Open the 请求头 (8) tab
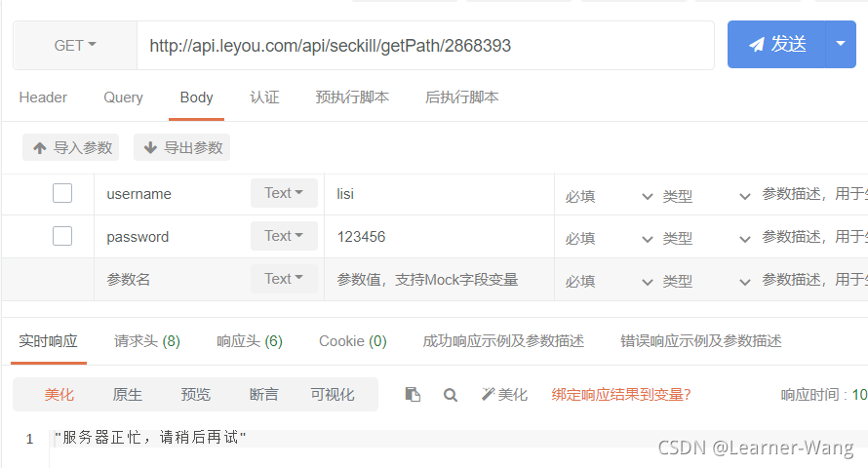Image resolution: width=868 pixels, height=468 pixels. (147, 341)
